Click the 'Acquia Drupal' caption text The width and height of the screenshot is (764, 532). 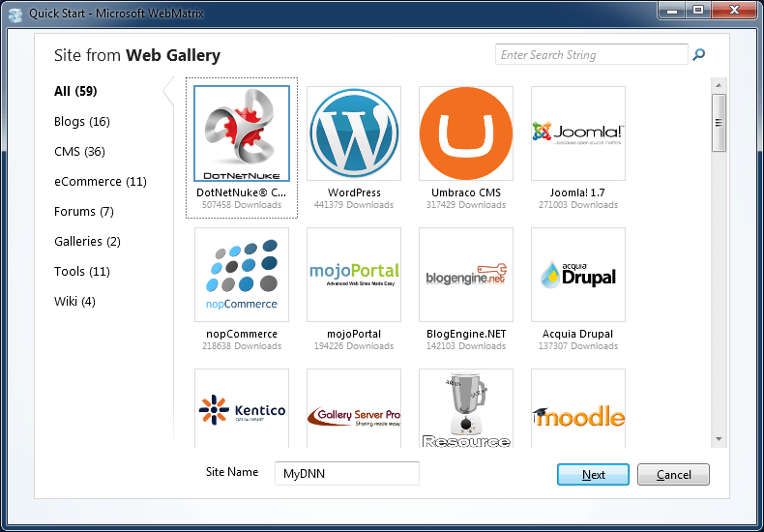[x=578, y=334]
